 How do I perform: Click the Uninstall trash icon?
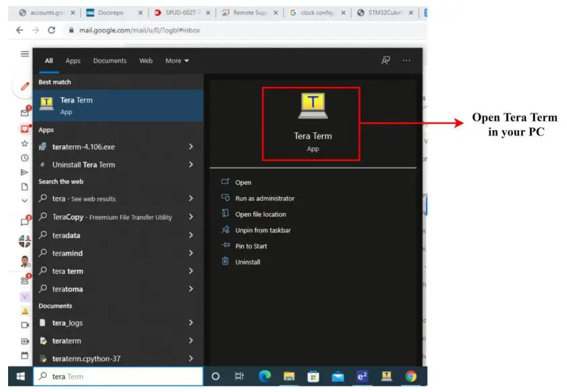coord(225,261)
